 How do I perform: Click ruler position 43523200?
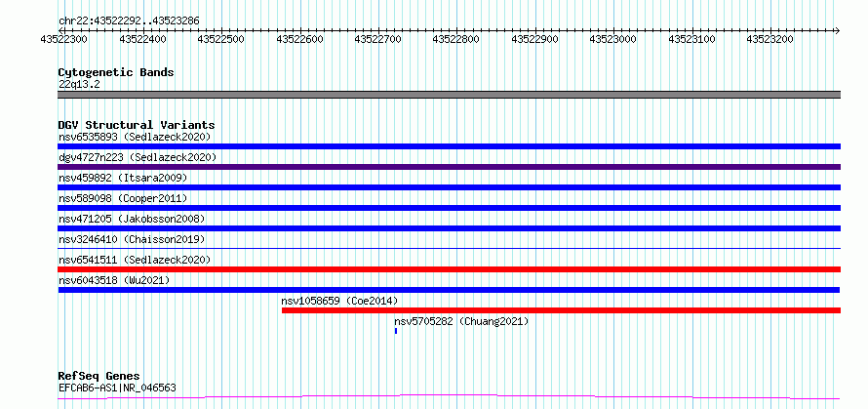770,39
